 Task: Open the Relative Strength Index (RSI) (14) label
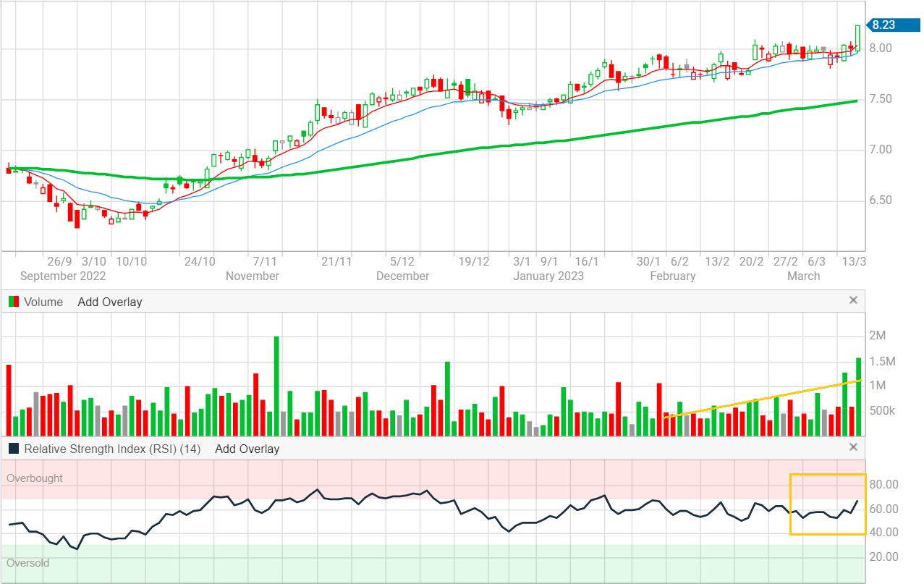pos(112,449)
